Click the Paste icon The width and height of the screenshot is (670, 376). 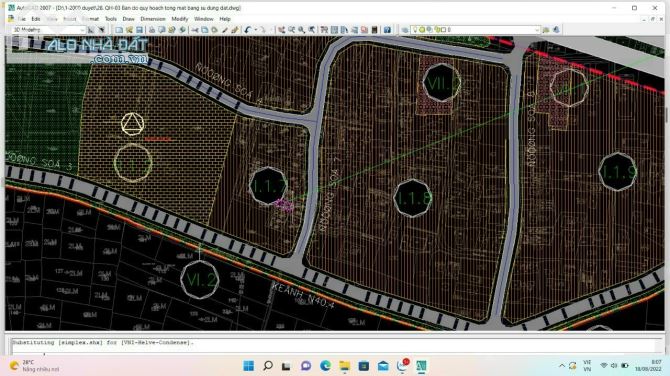coord(214,29)
